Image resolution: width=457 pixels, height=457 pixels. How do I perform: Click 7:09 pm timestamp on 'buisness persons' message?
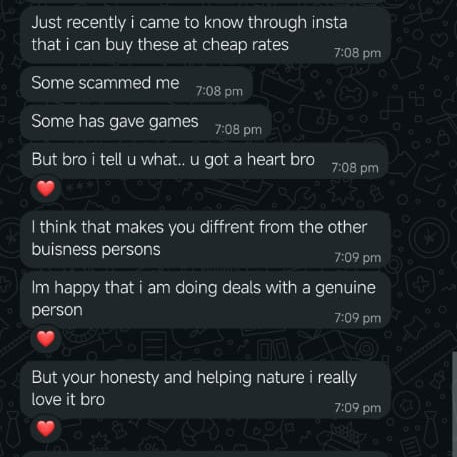(358, 257)
